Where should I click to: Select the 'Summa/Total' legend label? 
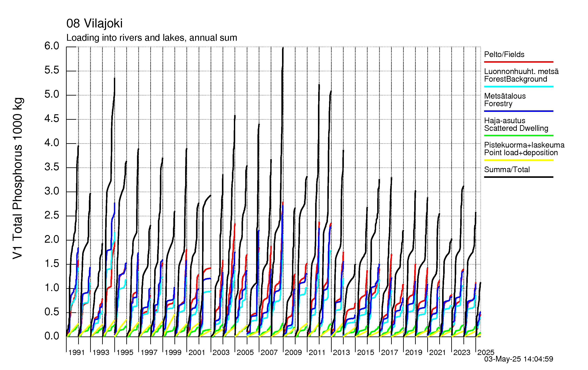click(507, 170)
